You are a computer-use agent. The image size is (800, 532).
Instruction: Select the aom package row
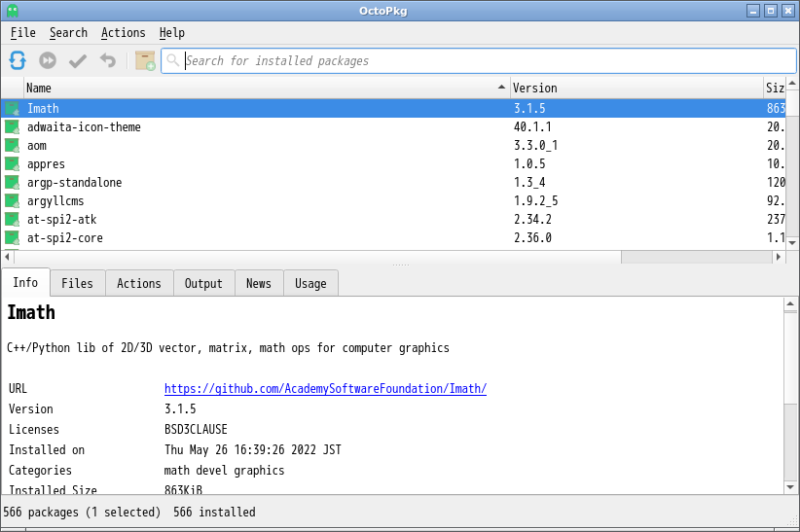point(393,145)
